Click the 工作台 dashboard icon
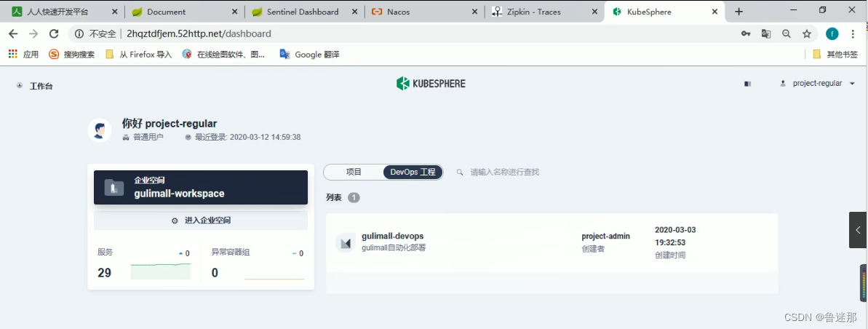Image resolution: width=868 pixels, height=329 pixels. (x=20, y=86)
